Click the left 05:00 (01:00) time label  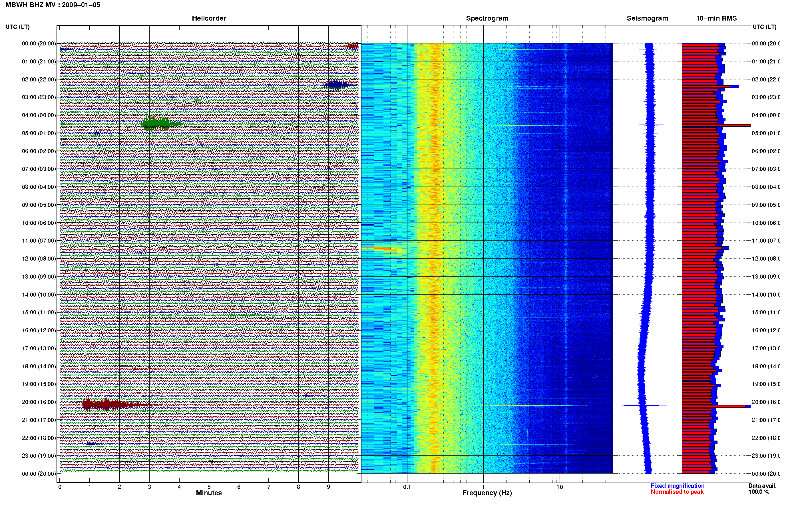[39, 133]
